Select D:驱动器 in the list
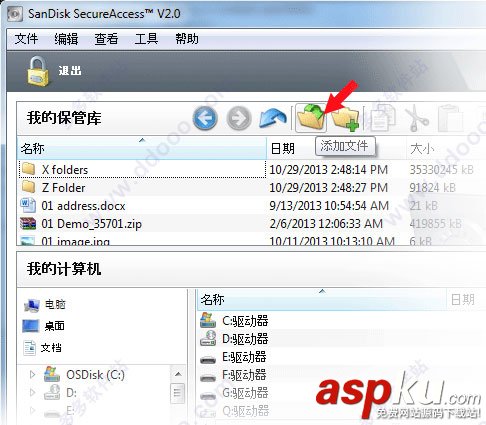This screenshot has height=425, width=486. 245,339
